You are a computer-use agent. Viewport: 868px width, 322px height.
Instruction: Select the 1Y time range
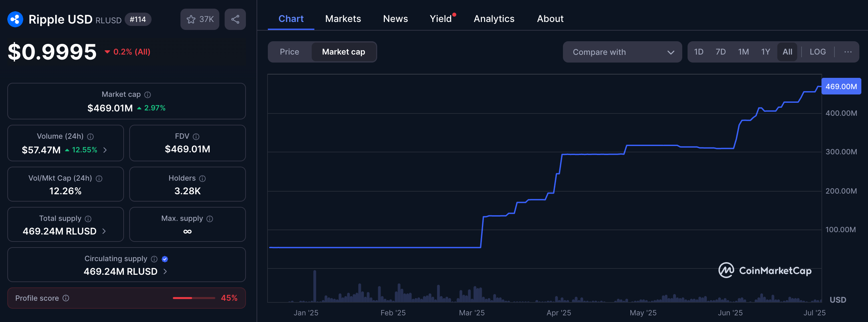[x=766, y=52]
